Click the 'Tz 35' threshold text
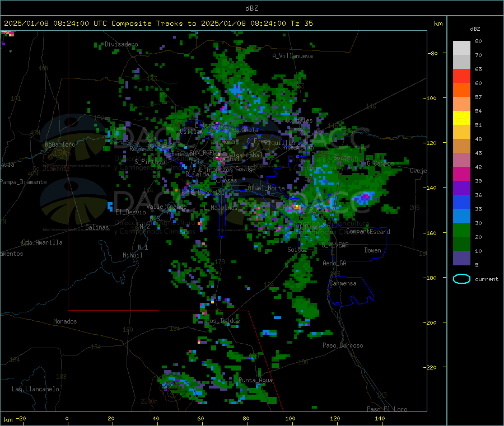Image resolution: width=504 pixels, height=426 pixels. pos(301,24)
